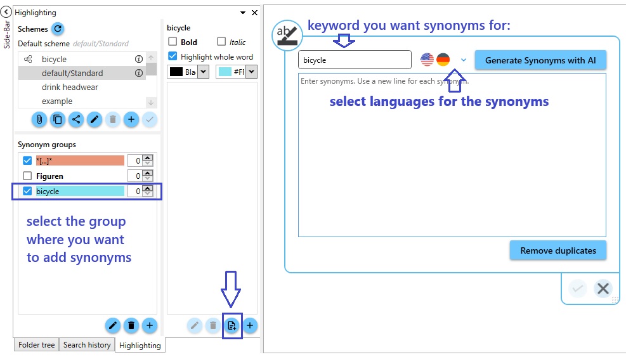
Task: Switch to the Folder tree tab
Action: [37, 345]
